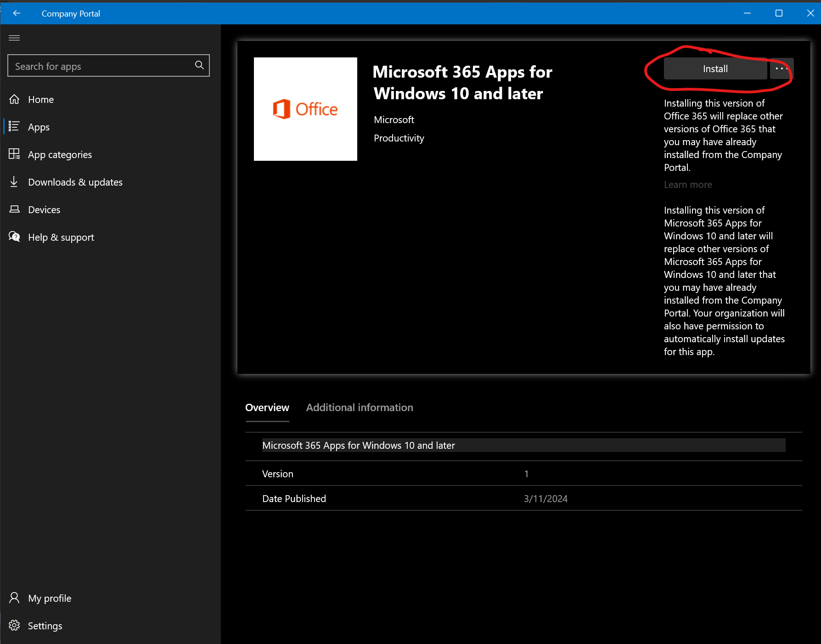Image resolution: width=821 pixels, height=644 pixels.
Task: Open the more options ellipsis menu
Action: 782,69
